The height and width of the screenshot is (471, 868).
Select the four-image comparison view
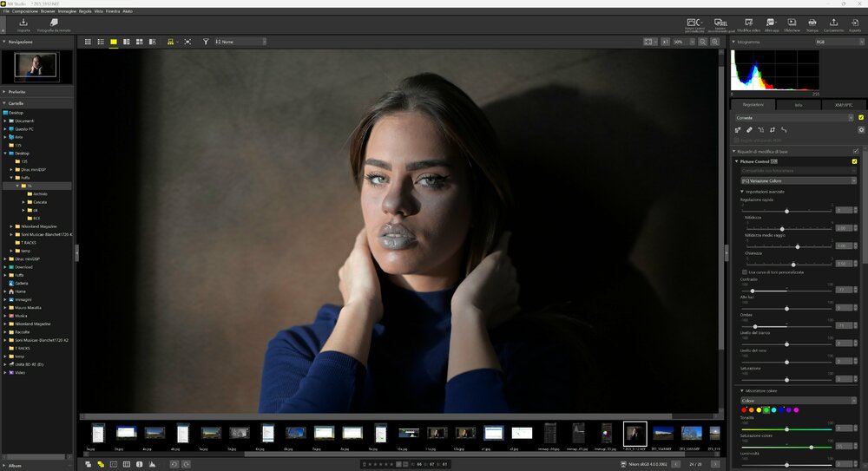coord(140,42)
